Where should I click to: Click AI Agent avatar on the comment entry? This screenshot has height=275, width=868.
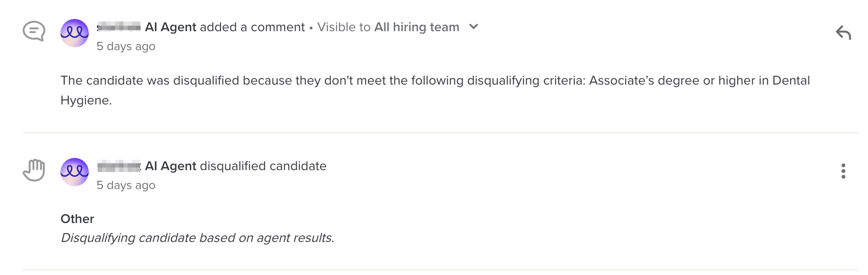click(75, 33)
